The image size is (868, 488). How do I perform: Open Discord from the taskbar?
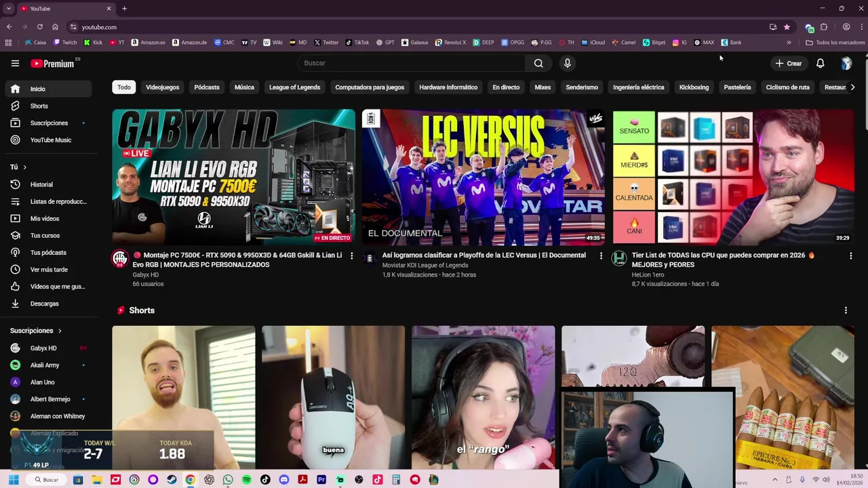(283, 479)
